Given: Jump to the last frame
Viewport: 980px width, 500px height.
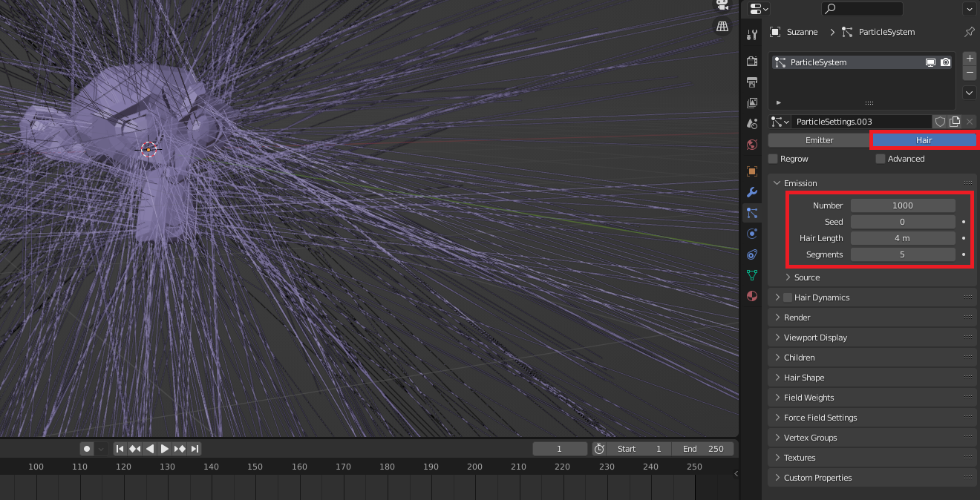Looking at the screenshot, I should [195, 449].
